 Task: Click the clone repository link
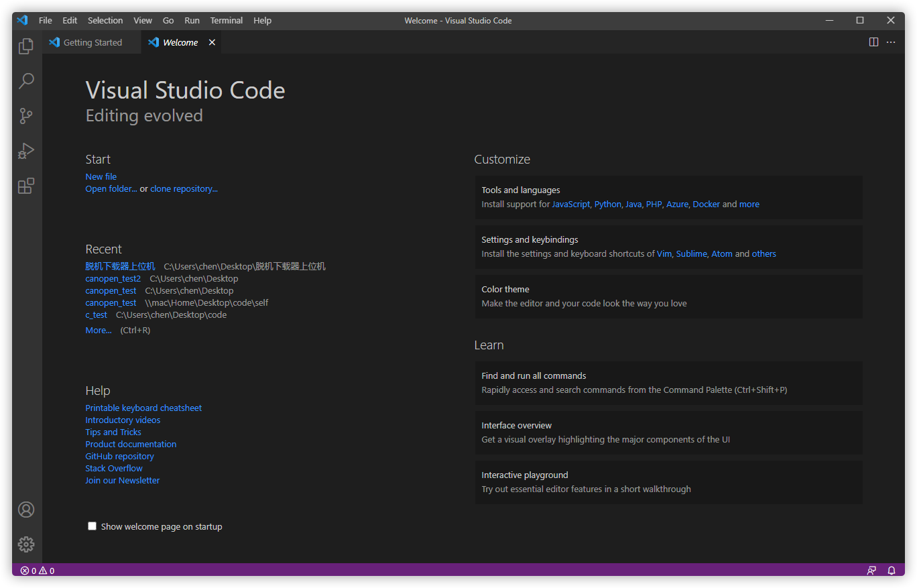[184, 189]
